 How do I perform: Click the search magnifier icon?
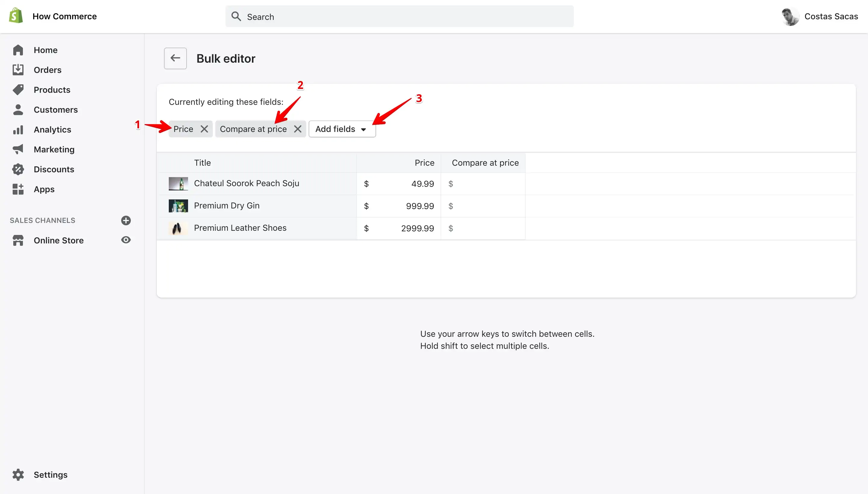pyautogui.click(x=236, y=16)
